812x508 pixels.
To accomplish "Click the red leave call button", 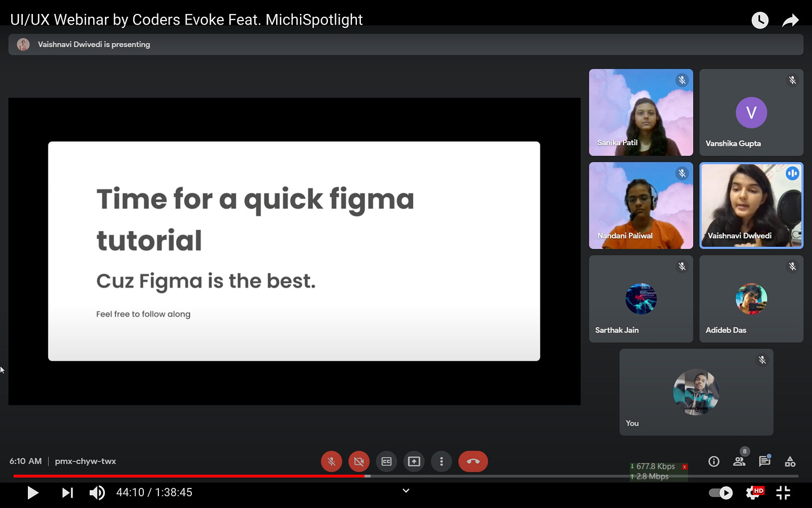I will (473, 462).
